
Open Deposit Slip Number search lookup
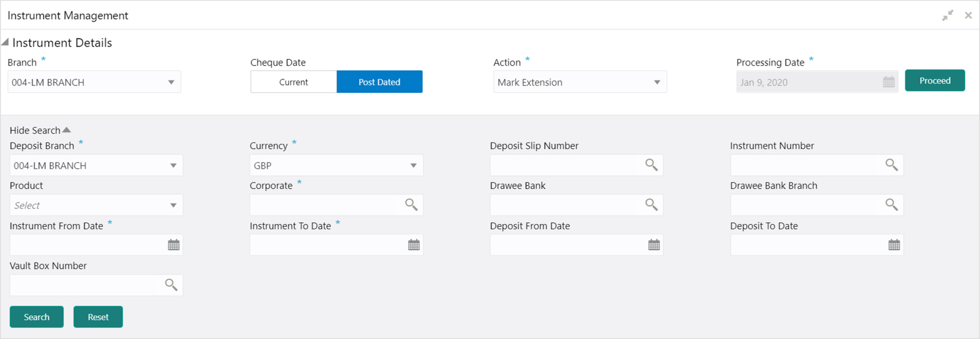coord(651,165)
